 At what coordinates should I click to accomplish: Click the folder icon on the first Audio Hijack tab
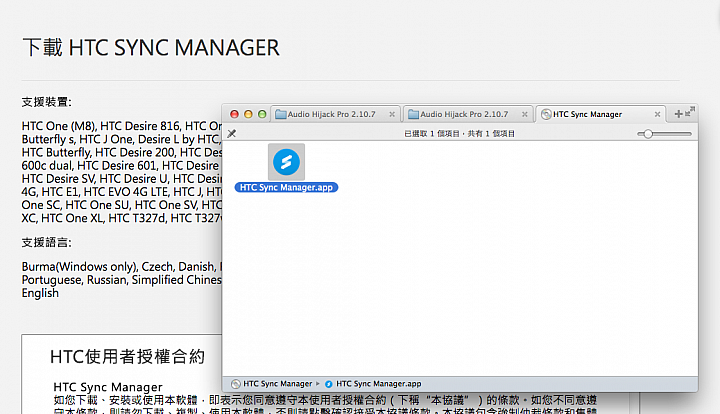[281, 114]
